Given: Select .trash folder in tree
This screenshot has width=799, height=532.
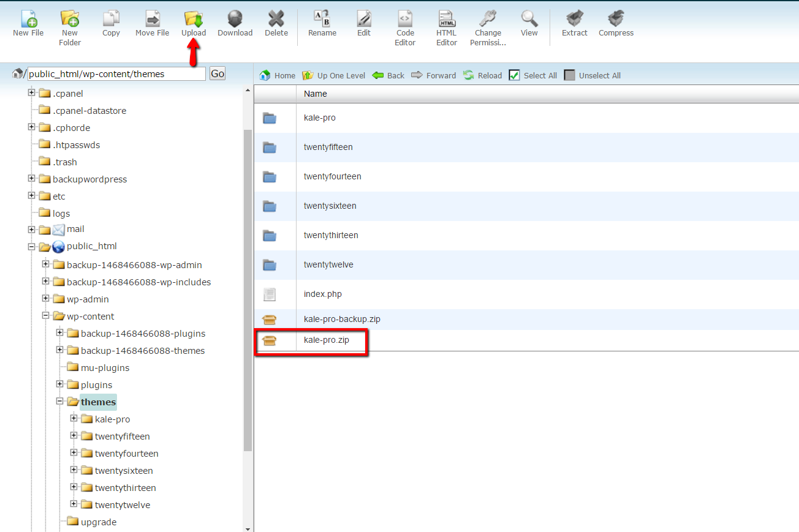Looking at the screenshot, I should (65, 162).
